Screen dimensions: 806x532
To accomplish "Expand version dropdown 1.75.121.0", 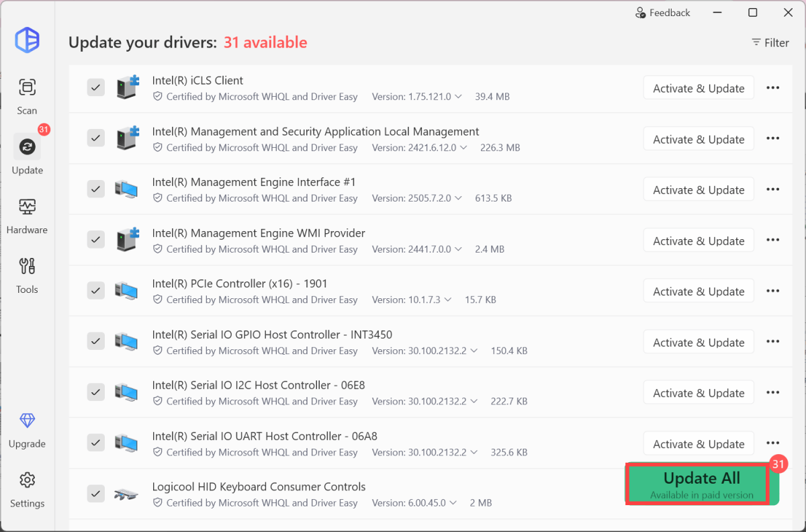I will pos(458,97).
